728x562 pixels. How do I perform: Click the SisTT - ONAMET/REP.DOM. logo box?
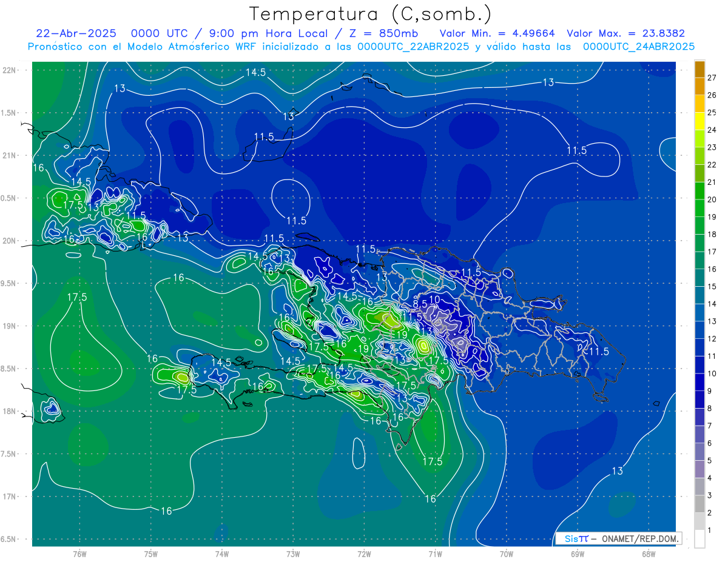619,538
